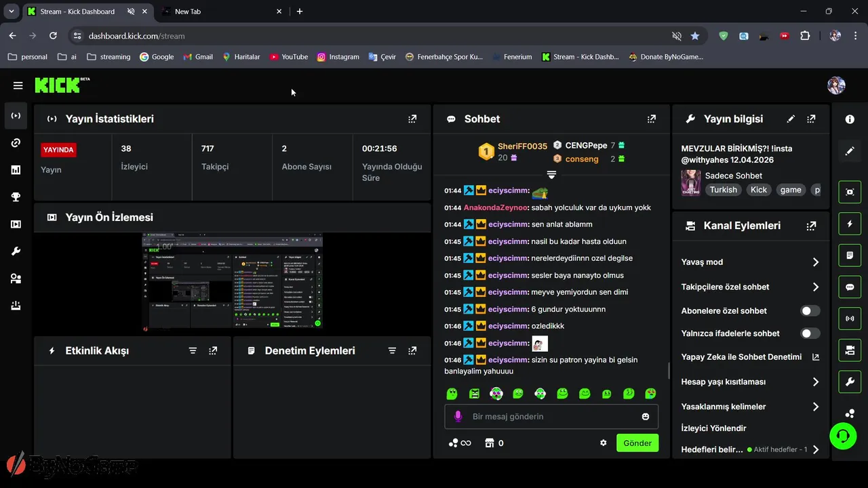868x488 pixels.
Task: Click the chat scrollbar handle
Action: pos(669,371)
